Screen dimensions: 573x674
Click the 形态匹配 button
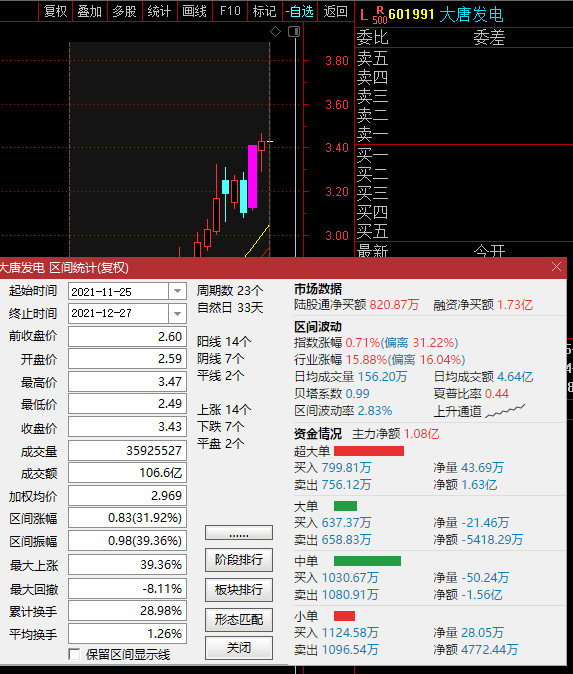point(239,619)
